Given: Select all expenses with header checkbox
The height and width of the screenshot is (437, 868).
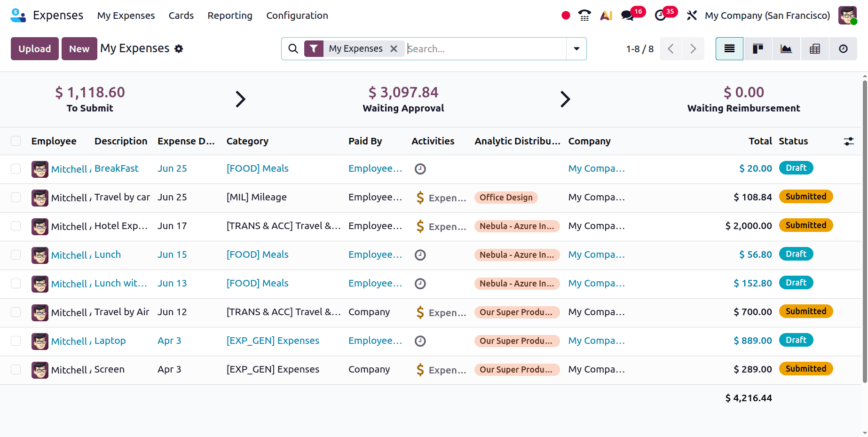Looking at the screenshot, I should click(x=16, y=141).
